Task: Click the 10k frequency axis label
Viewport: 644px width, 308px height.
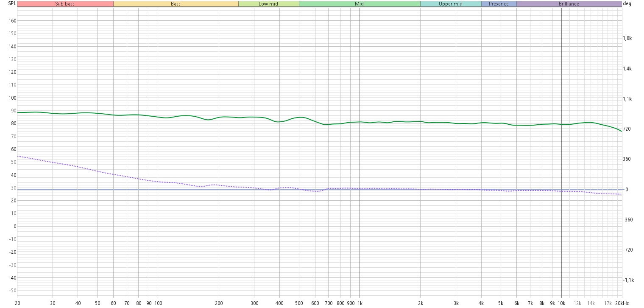Action: (x=561, y=303)
